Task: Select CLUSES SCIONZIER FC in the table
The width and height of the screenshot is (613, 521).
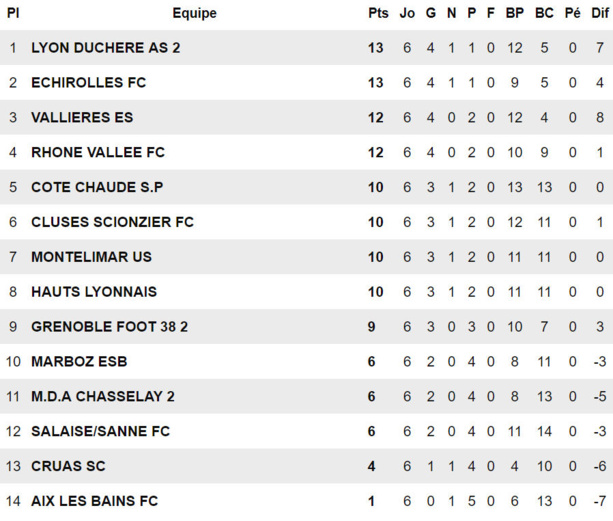Action: (113, 222)
